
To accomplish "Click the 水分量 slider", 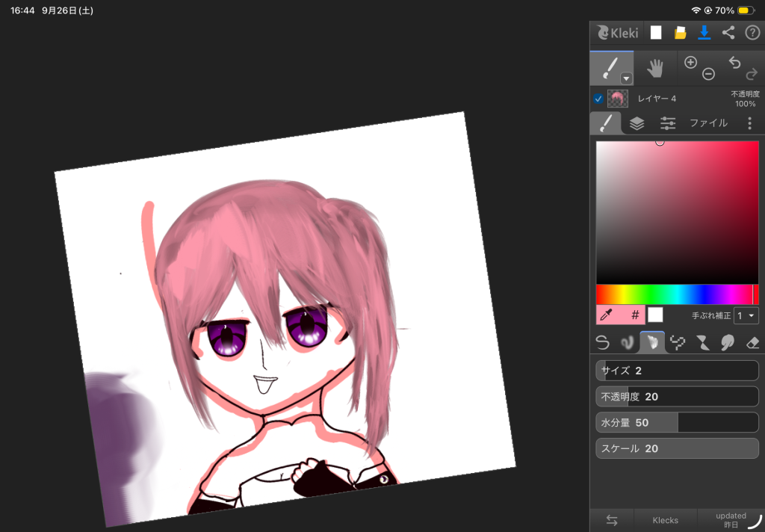I will tap(677, 423).
